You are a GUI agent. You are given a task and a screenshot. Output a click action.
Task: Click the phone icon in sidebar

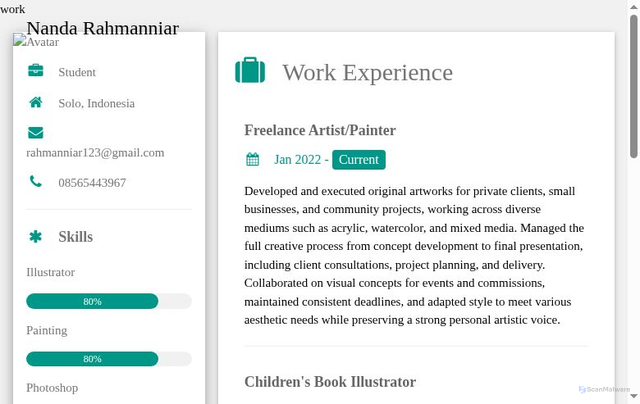click(x=36, y=182)
